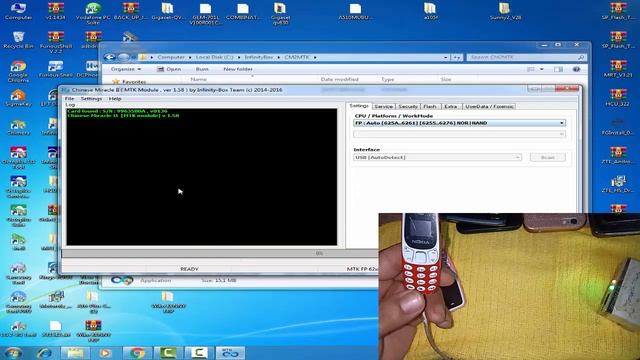Image resolution: width=640 pixels, height=360 pixels.
Task: Sort by the Name column header
Action: click(198, 79)
